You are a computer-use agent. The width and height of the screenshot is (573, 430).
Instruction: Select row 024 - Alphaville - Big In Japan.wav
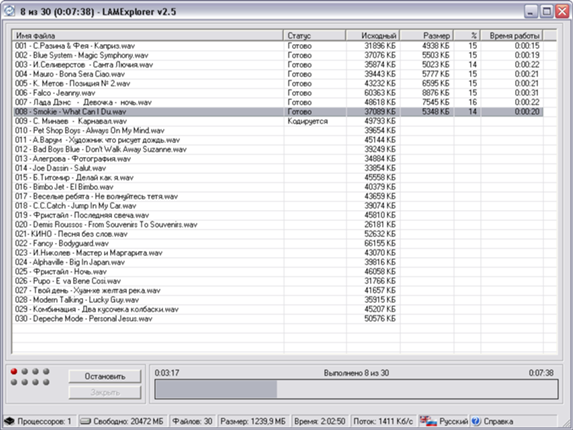(278, 262)
